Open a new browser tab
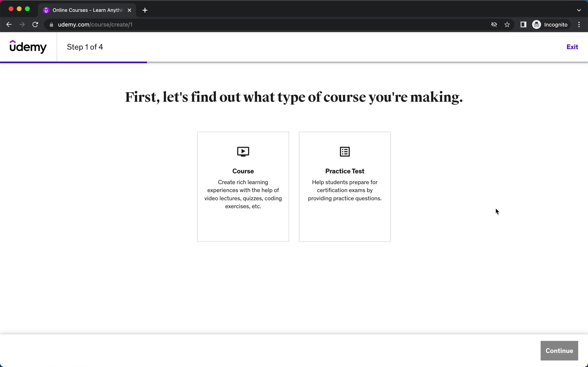 click(x=145, y=10)
